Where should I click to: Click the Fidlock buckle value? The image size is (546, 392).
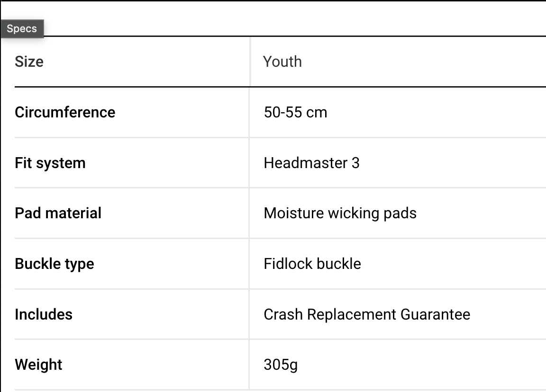point(312,264)
